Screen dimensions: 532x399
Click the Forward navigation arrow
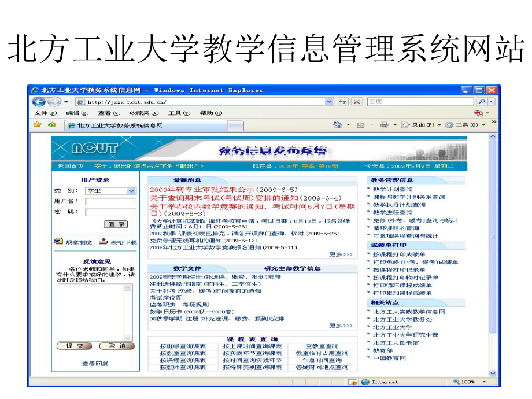tap(54, 102)
